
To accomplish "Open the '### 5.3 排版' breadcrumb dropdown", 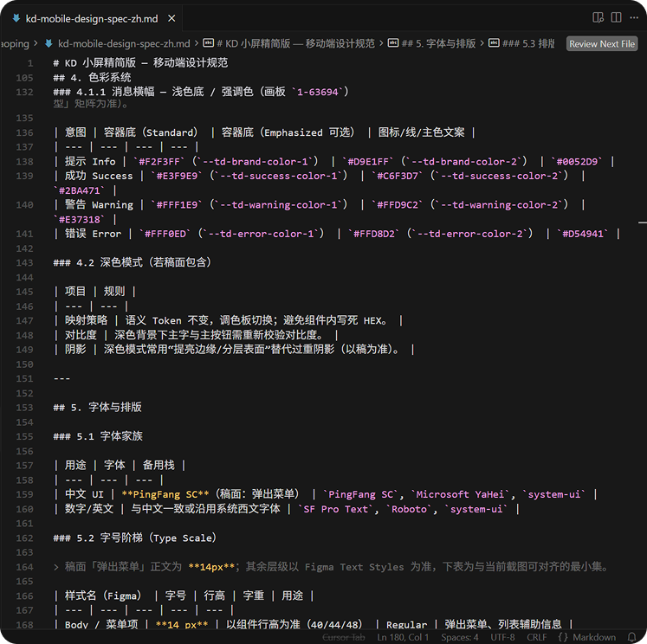I will [528, 43].
